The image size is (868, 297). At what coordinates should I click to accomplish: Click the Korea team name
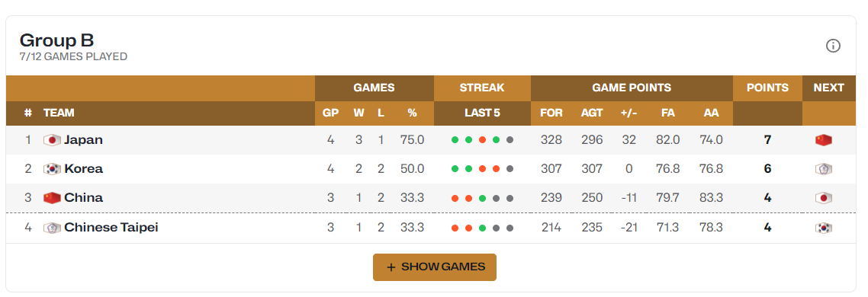pos(84,169)
